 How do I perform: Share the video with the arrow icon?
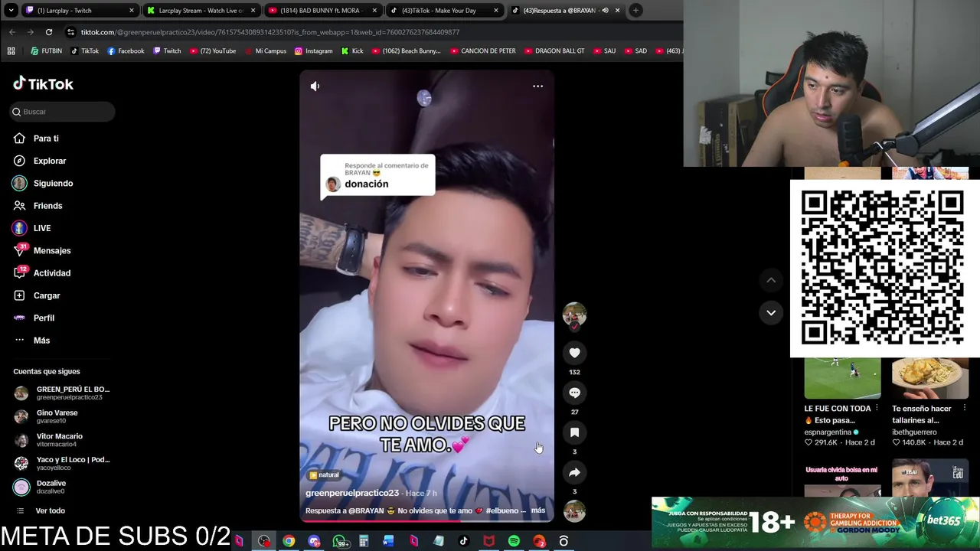tap(574, 472)
